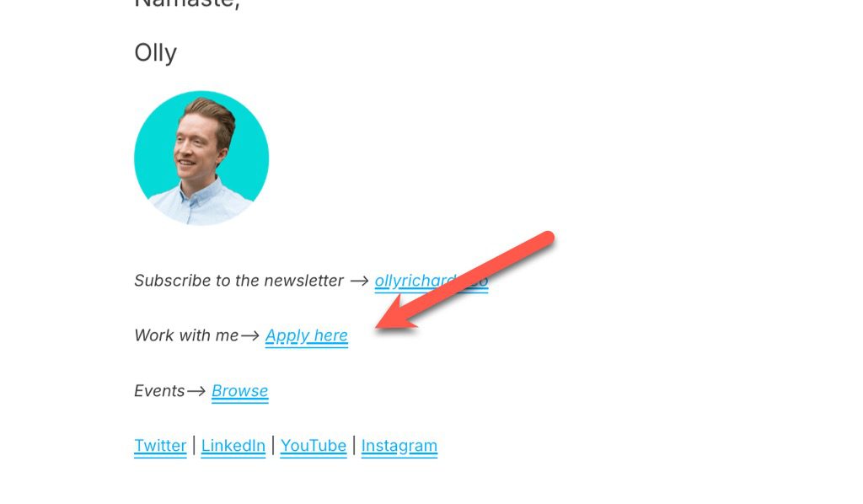Screen dimensions: 863x504
Task: Click the separator bar between YouTube and Instagram
Action: tap(354, 445)
